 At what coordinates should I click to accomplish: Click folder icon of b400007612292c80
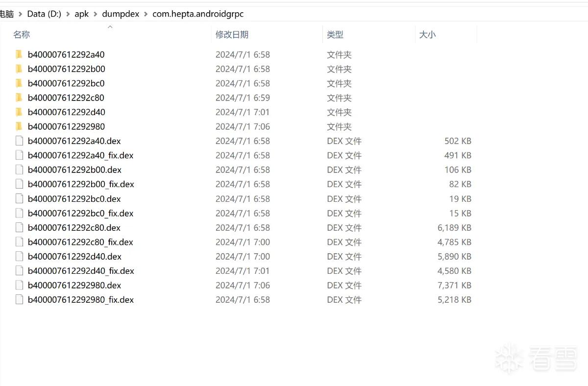[19, 97]
